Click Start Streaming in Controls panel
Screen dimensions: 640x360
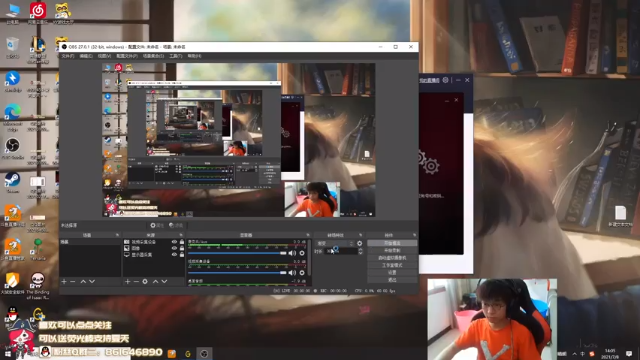click(x=392, y=243)
